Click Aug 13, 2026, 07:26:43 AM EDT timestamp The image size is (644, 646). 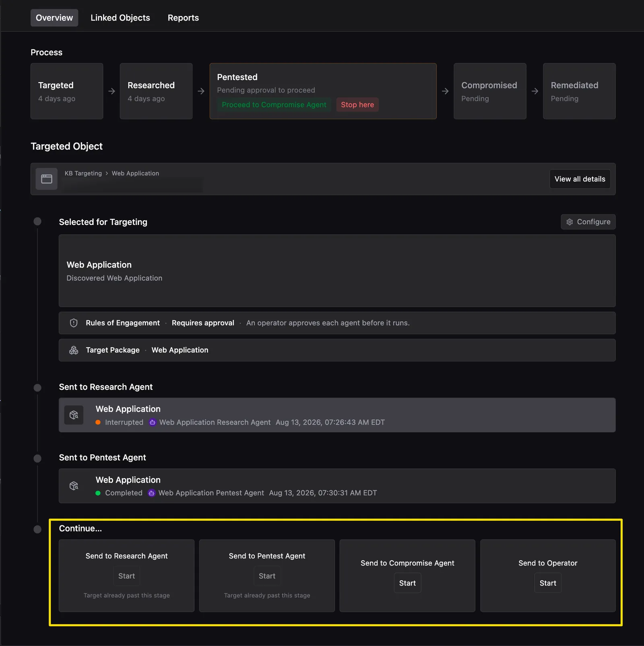pos(330,422)
